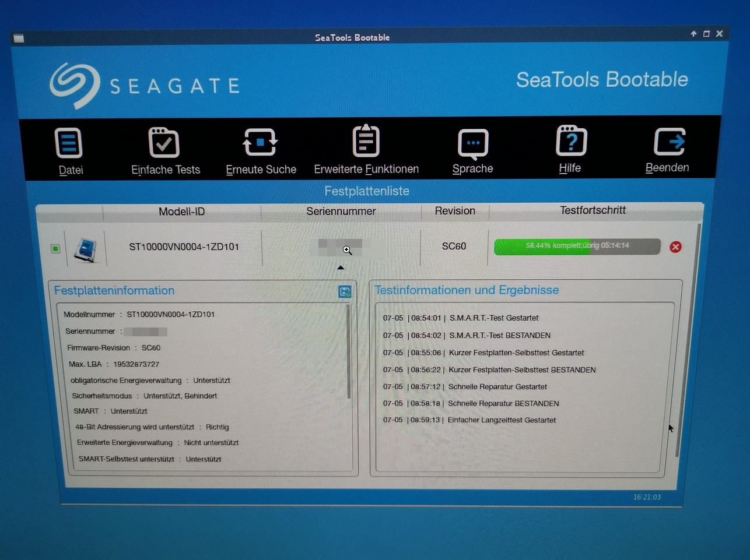
Task: Click the title bar up arrow button
Action: pyautogui.click(x=693, y=34)
